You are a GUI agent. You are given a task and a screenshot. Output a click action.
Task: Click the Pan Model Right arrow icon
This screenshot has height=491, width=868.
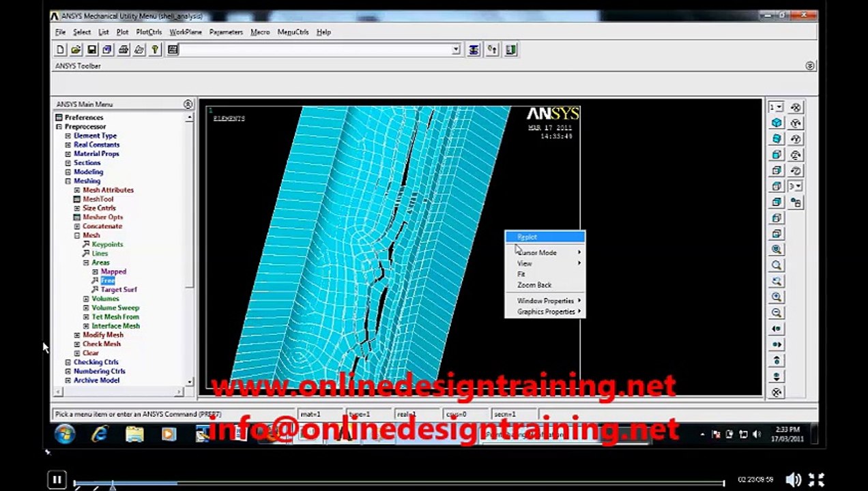[777, 344]
